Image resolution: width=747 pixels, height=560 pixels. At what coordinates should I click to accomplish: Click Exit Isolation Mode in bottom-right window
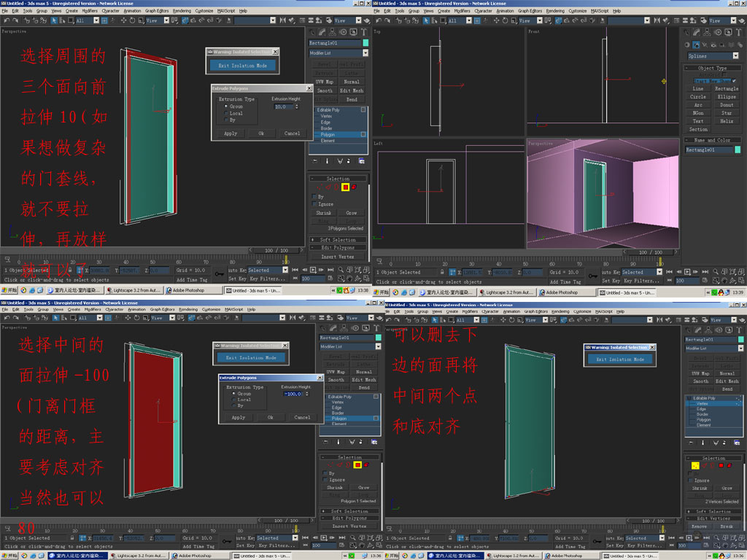tap(620, 359)
